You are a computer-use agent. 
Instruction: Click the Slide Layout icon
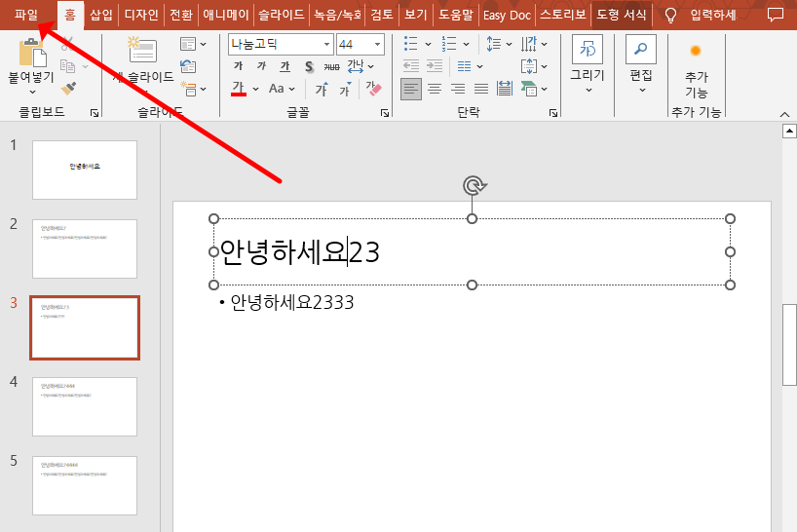[188, 44]
